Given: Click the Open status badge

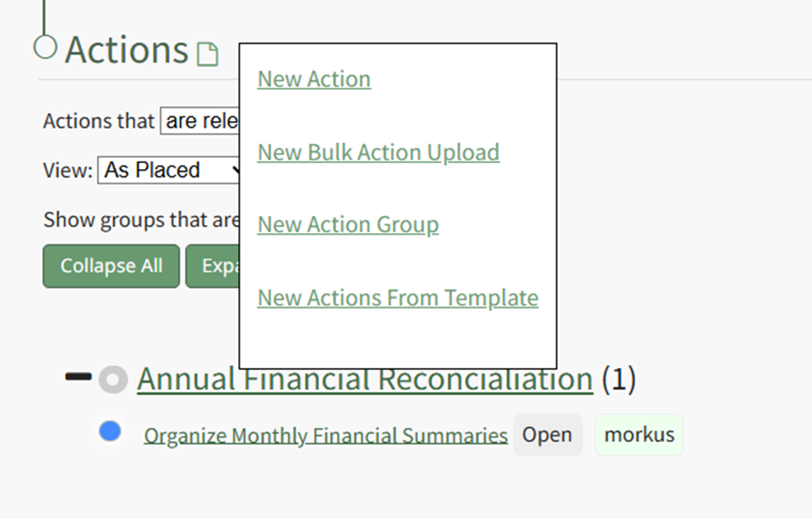Looking at the screenshot, I should click(547, 434).
